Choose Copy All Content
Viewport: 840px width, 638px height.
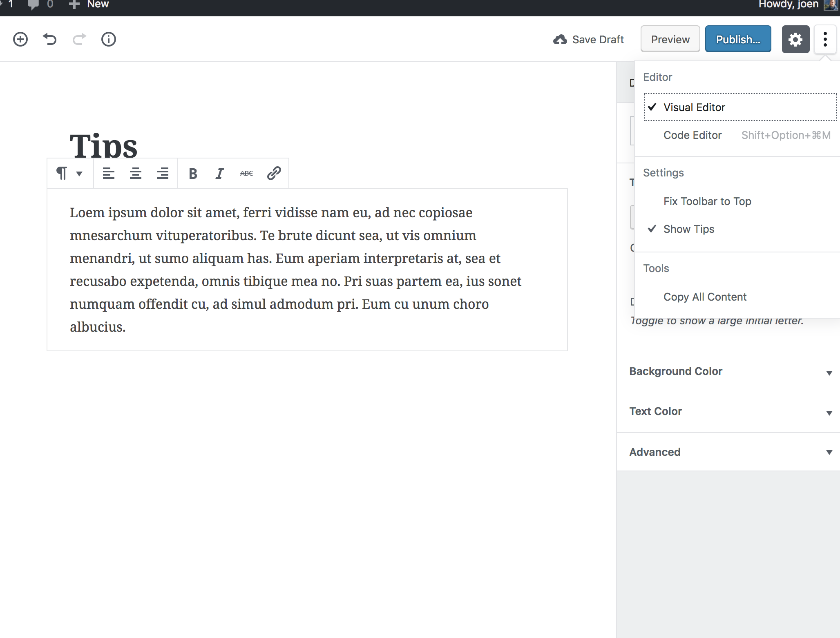click(740, 297)
